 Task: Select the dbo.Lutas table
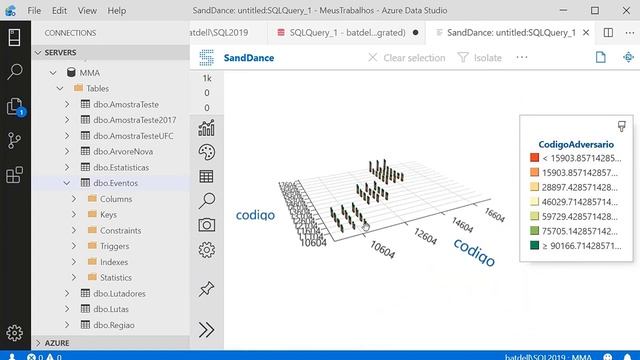[x=111, y=309]
